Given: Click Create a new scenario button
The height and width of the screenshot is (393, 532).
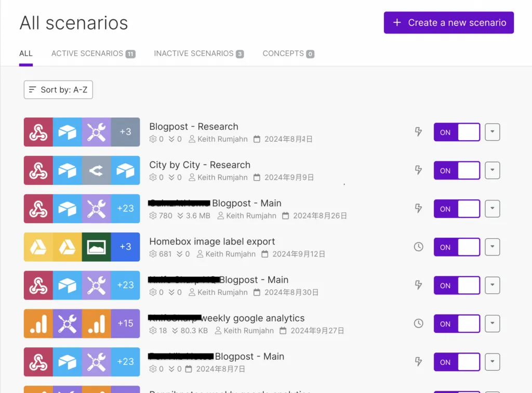Looking at the screenshot, I should tap(448, 23).
